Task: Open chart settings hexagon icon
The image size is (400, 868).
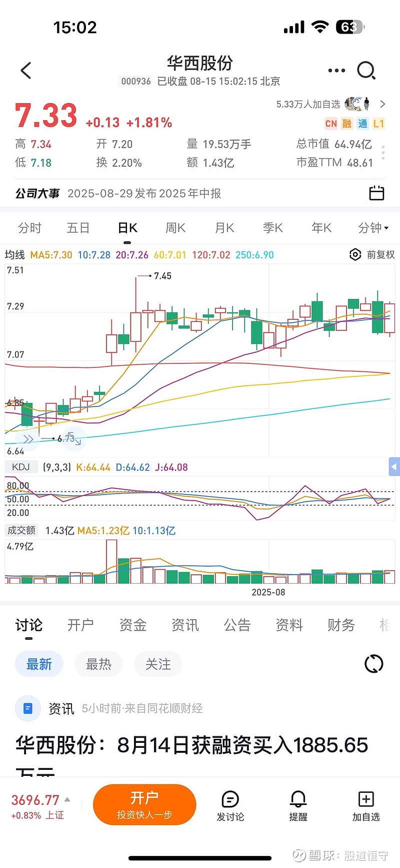Action: (354, 255)
